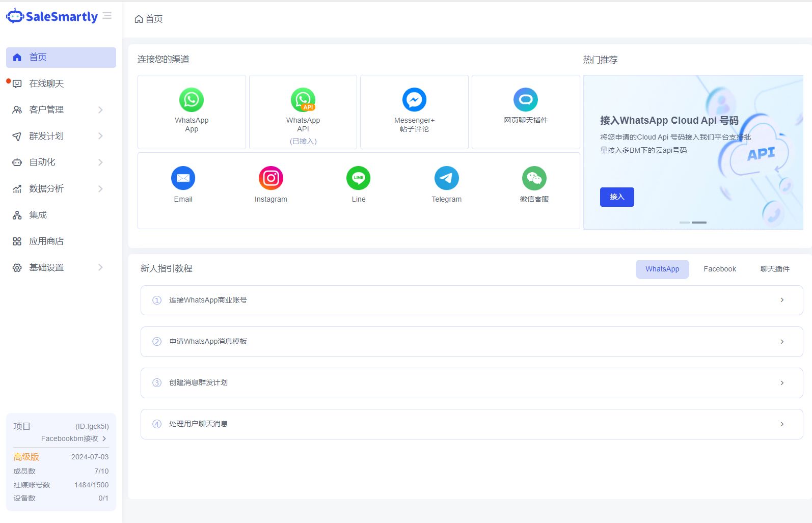The height and width of the screenshot is (523, 812).
Task: Click the 社媒账号数 1484/1500 usage value
Action: (x=91, y=485)
